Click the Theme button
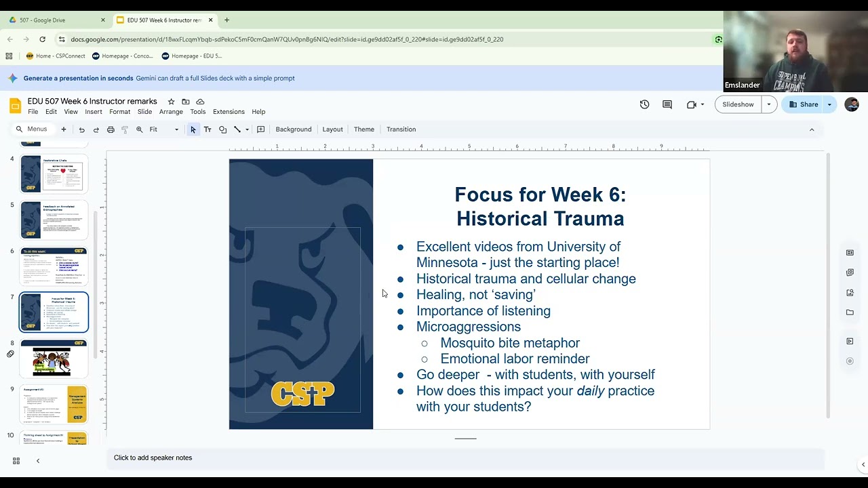Image resolution: width=868 pixels, height=488 pixels. point(363,129)
